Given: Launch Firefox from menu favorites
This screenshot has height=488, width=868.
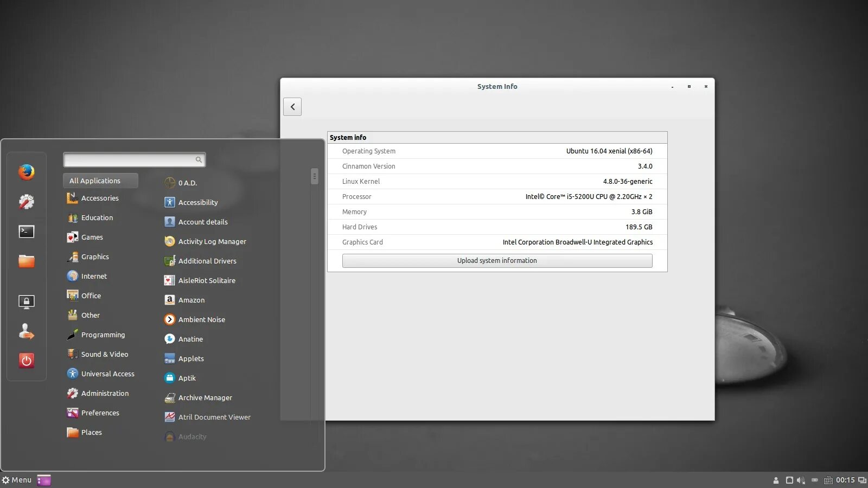Looking at the screenshot, I should coord(26,172).
